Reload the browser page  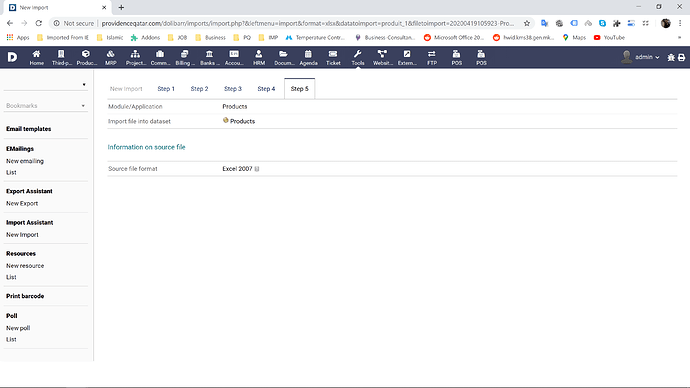pos(39,23)
